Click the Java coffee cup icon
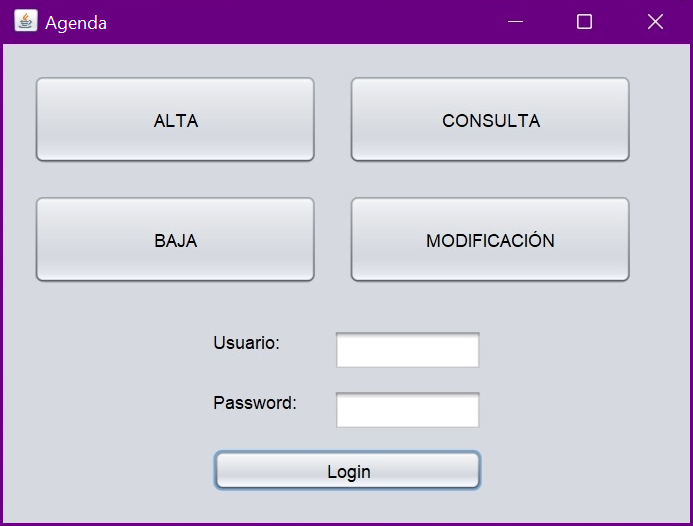Screen dimensions: 693x526 tap(25, 21)
